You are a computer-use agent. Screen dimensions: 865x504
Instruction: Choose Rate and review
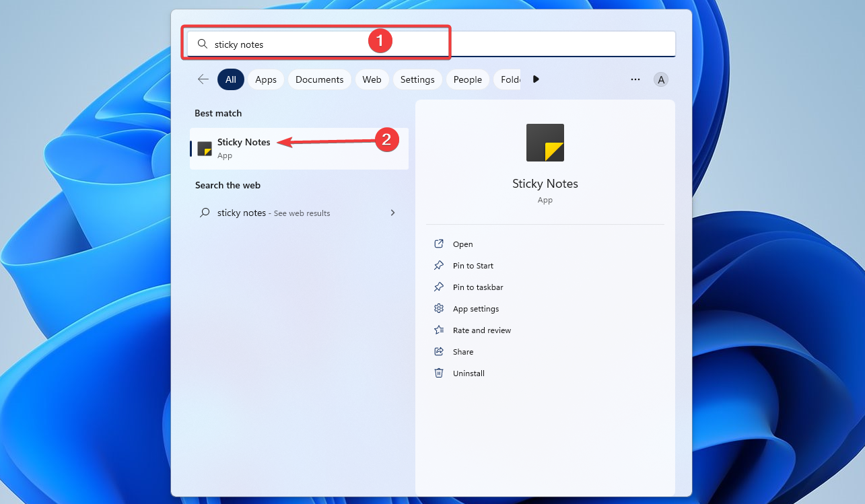click(482, 330)
